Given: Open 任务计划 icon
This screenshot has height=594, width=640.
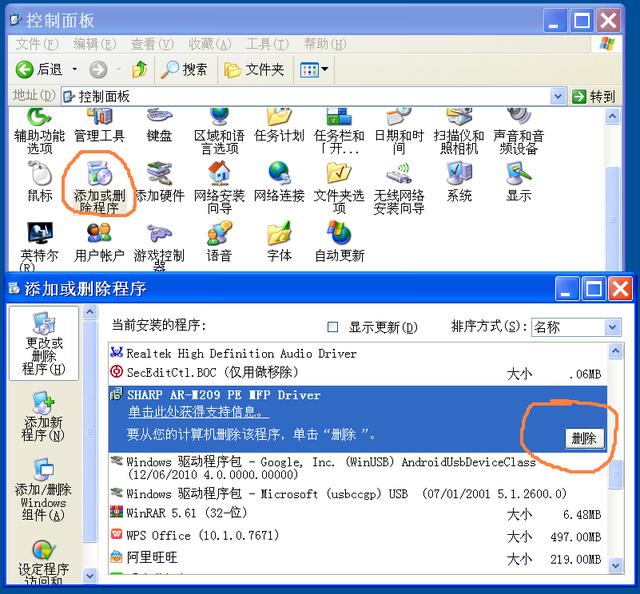Looking at the screenshot, I should coord(279,127).
